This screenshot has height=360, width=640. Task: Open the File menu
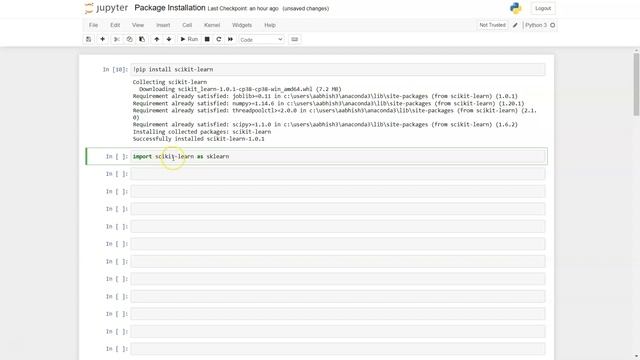(x=93, y=25)
